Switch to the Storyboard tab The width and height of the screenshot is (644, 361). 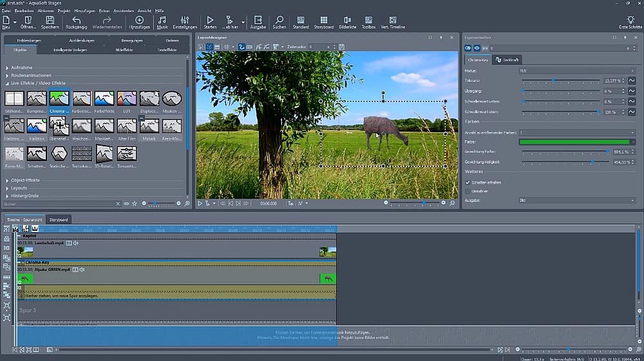(x=59, y=219)
